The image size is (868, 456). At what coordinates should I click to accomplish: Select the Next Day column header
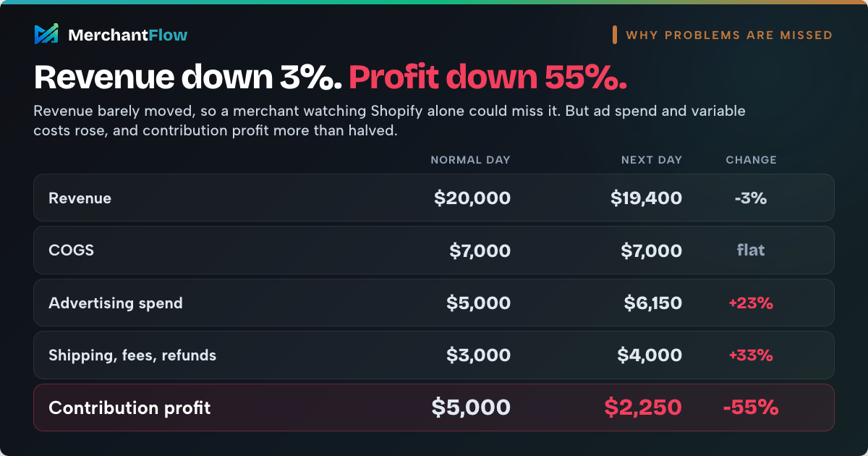pos(651,160)
